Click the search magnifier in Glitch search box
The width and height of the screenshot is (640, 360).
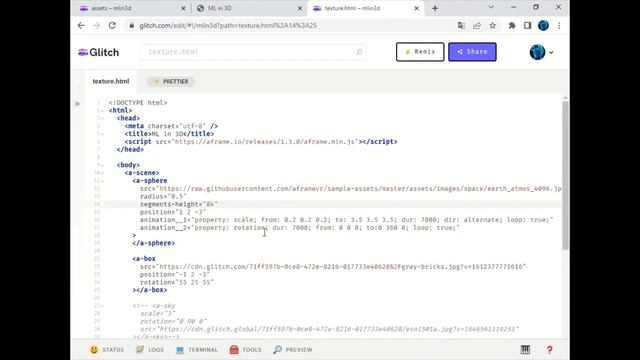(x=359, y=52)
